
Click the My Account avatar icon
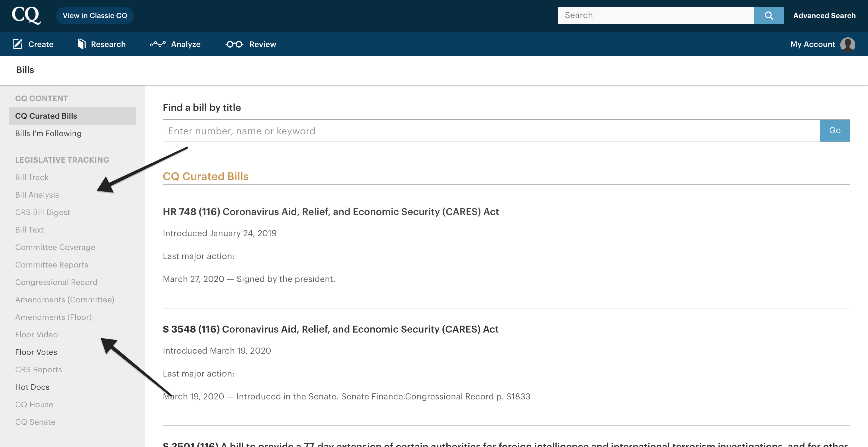(847, 45)
